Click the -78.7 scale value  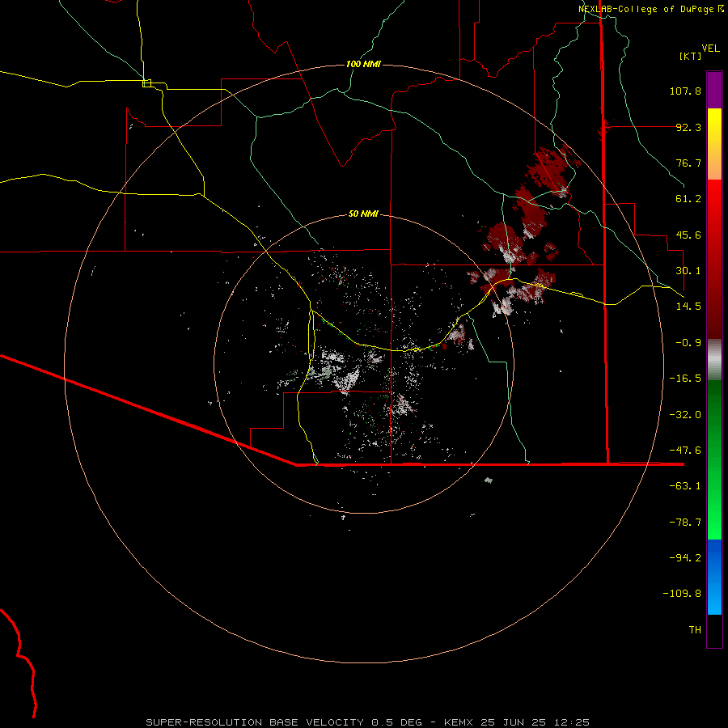click(685, 523)
